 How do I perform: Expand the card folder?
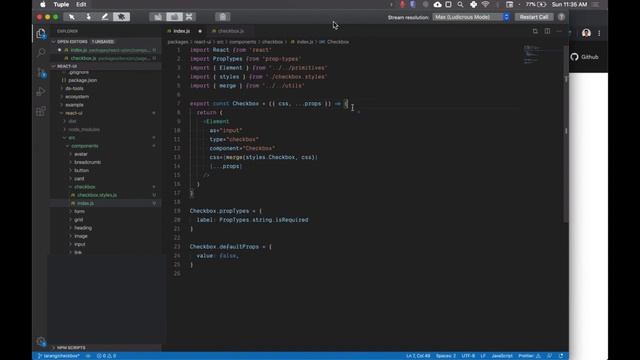79,178
